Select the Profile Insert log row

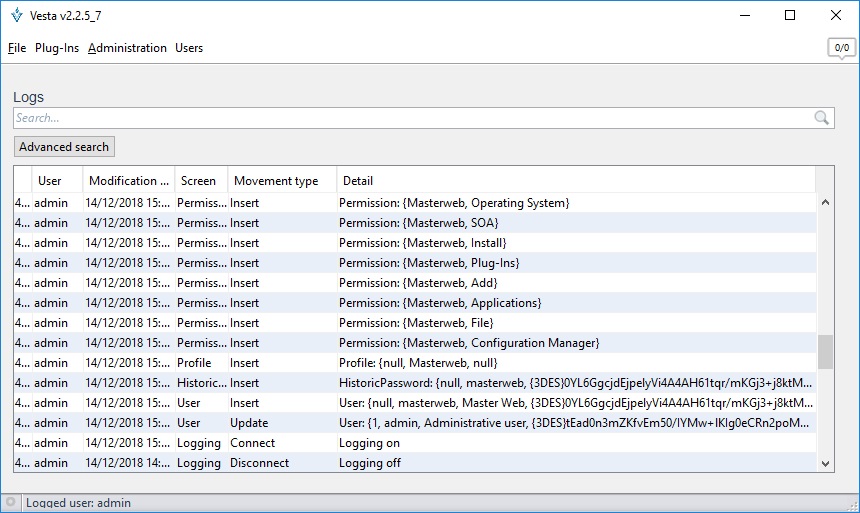[400, 363]
